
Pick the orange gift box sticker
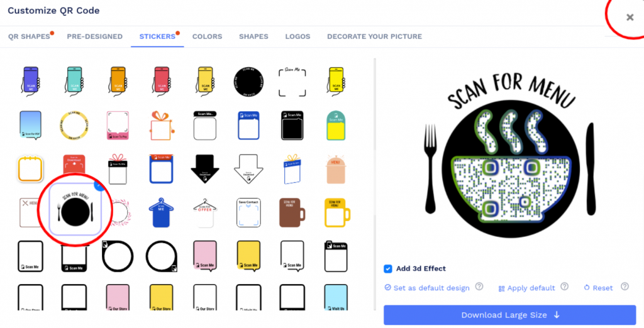click(162, 125)
